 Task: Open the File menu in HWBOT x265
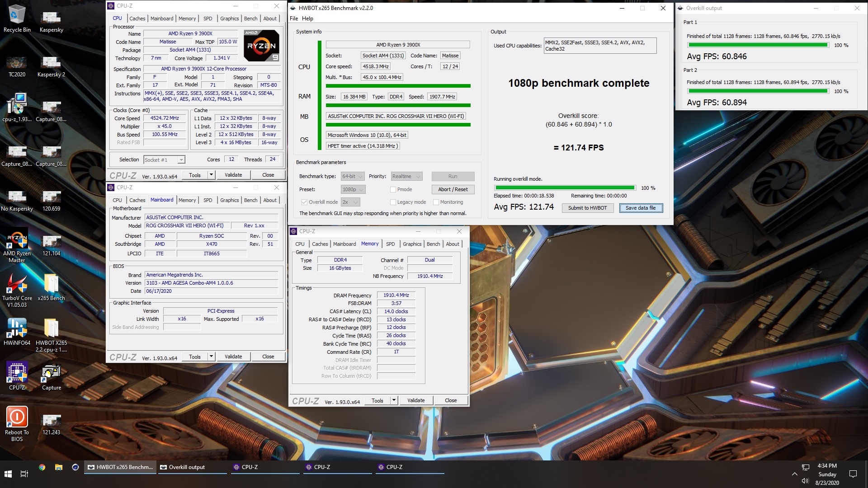pyautogui.click(x=294, y=19)
